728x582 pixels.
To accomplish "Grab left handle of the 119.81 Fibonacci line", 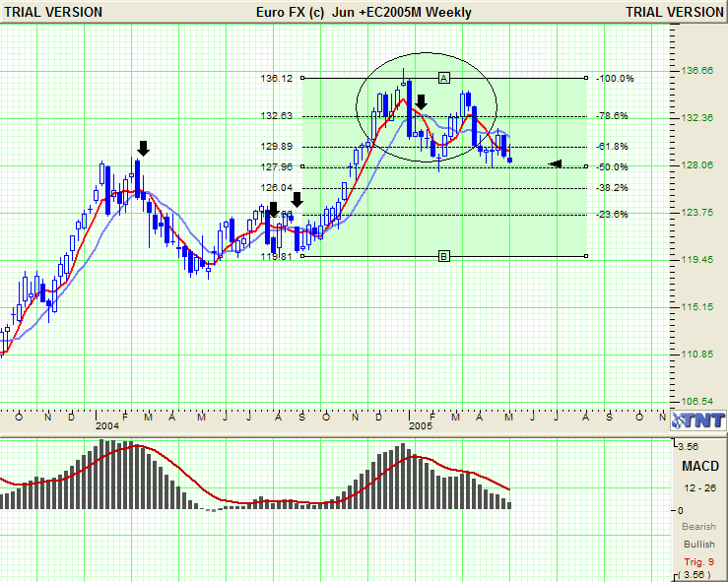I will coord(302,256).
